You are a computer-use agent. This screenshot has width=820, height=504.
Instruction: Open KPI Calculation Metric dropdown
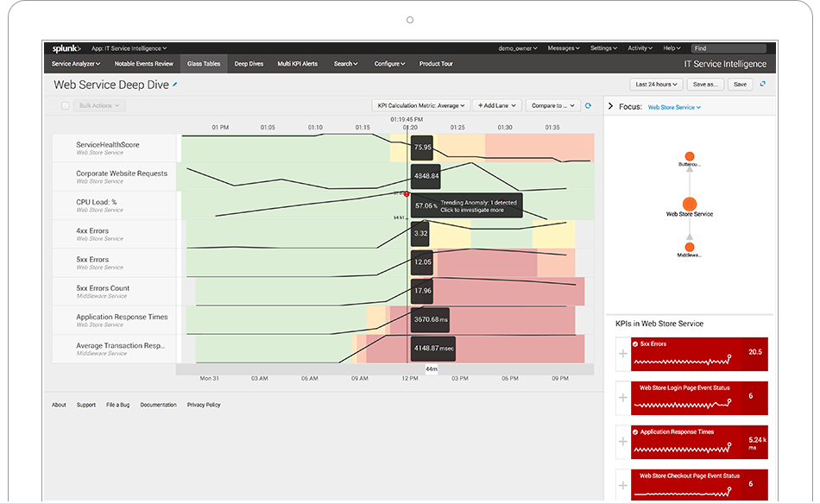coord(421,105)
